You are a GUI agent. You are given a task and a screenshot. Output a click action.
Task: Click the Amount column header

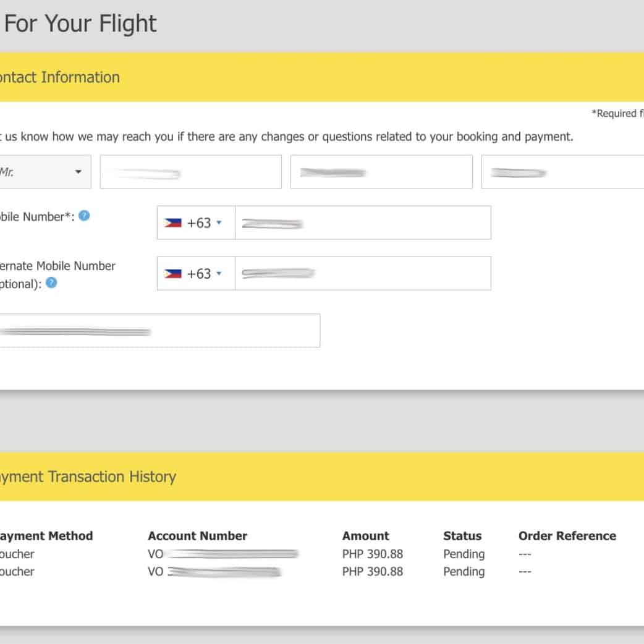366,536
